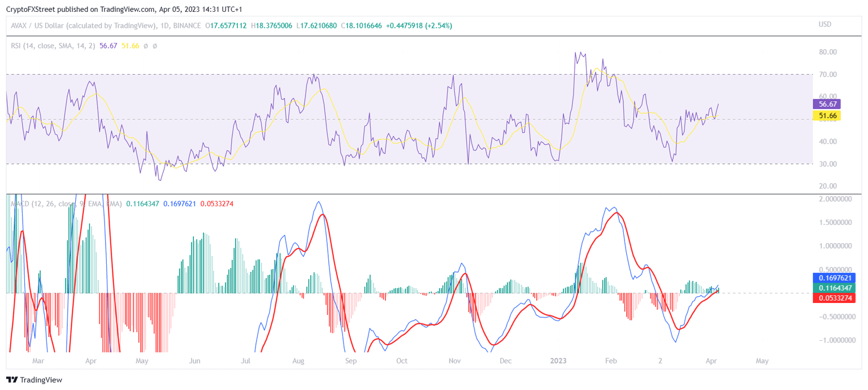Screen dimensions: 868x390
Task: Select the second ø icon beside RSI values
Action: coord(155,45)
